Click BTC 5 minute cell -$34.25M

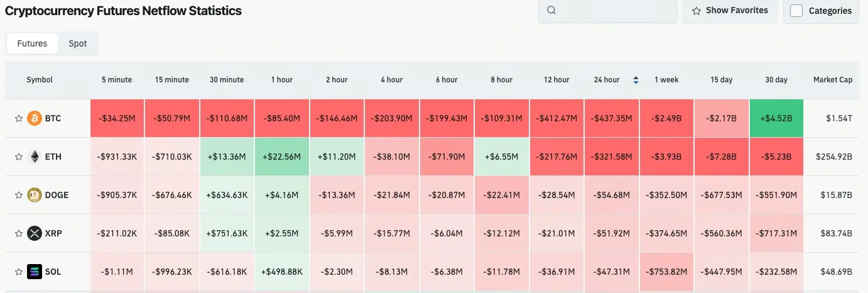pyautogui.click(x=117, y=118)
